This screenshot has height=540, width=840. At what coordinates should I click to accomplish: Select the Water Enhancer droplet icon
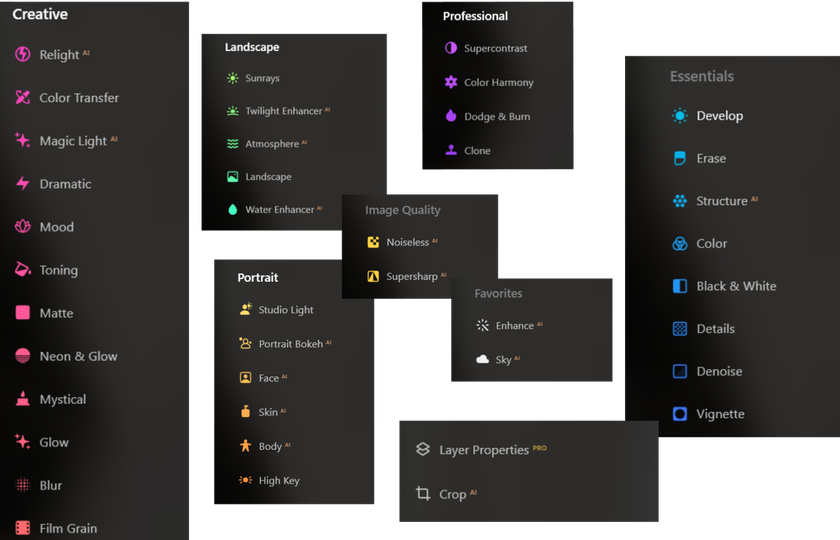[232, 209]
